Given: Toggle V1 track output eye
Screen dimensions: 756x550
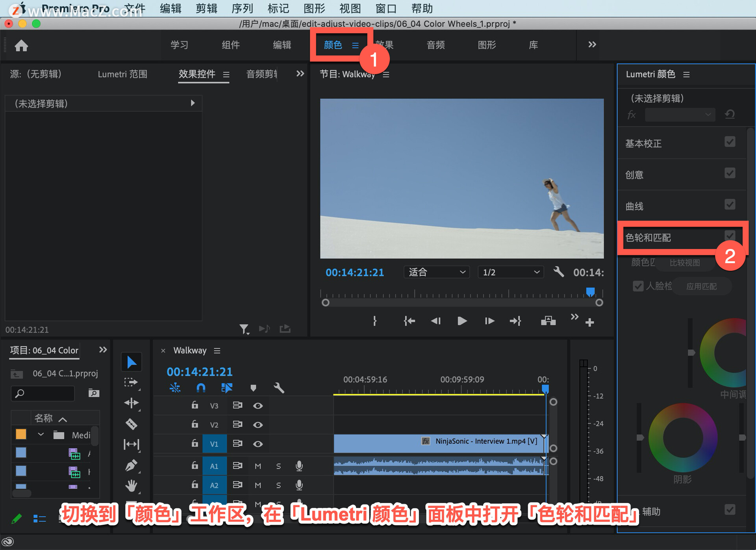Looking at the screenshot, I should coord(258,444).
